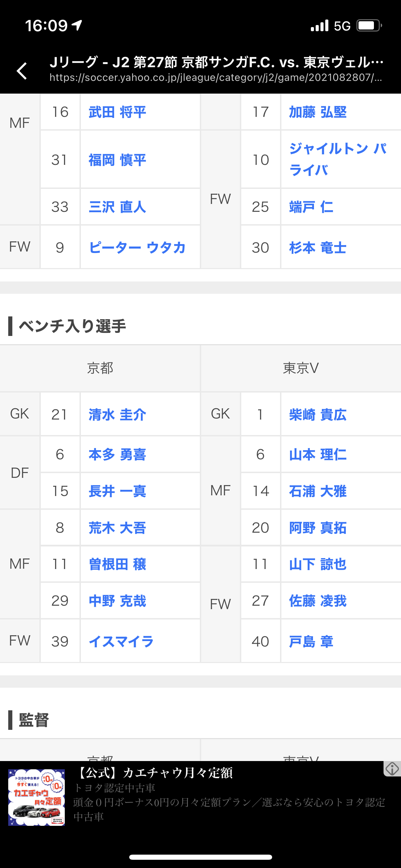Open 端戸 仁 forward profile
This screenshot has height=868, width=401.
311,207
